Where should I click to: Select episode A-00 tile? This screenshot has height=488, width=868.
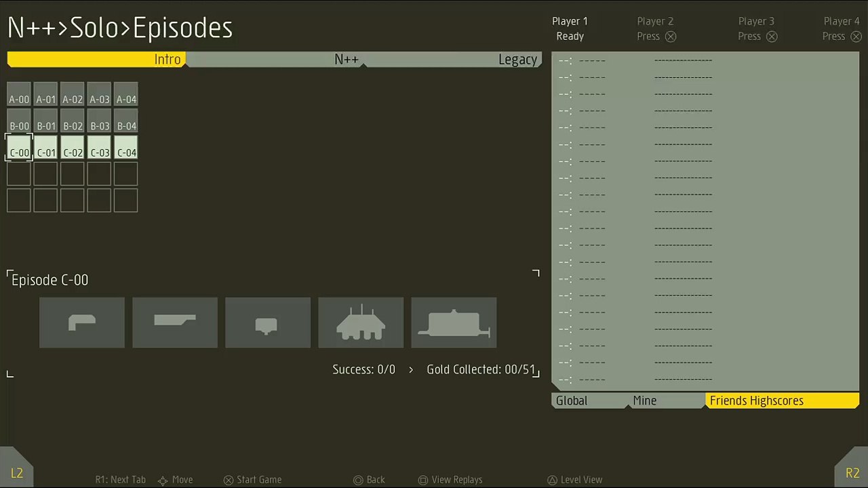click(x=19, y=94)
